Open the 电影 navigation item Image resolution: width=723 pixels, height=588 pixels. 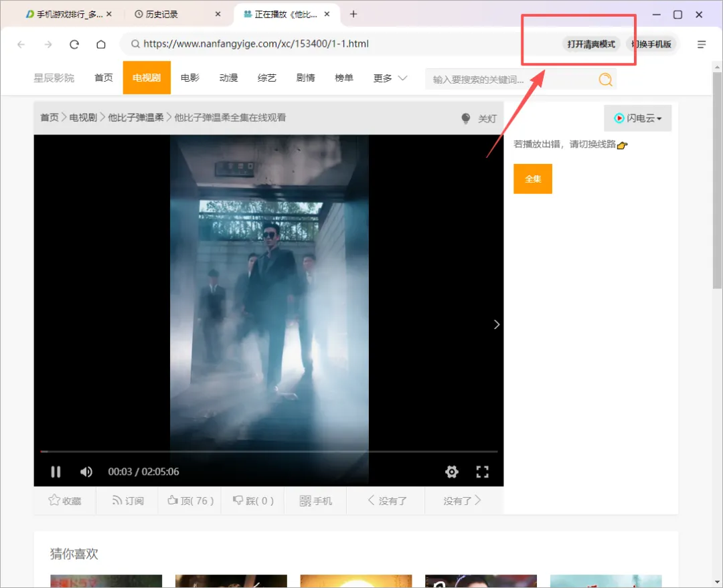point(190,78)
